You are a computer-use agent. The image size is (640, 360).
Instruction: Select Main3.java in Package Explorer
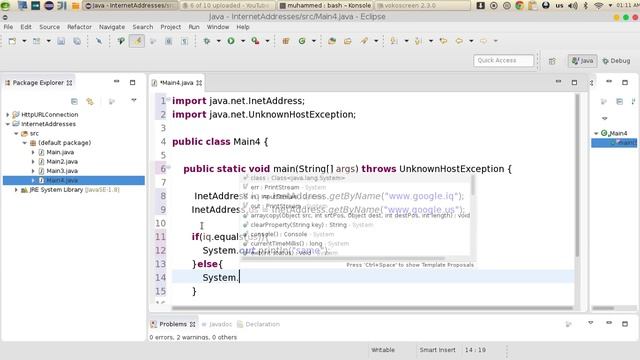62,171
